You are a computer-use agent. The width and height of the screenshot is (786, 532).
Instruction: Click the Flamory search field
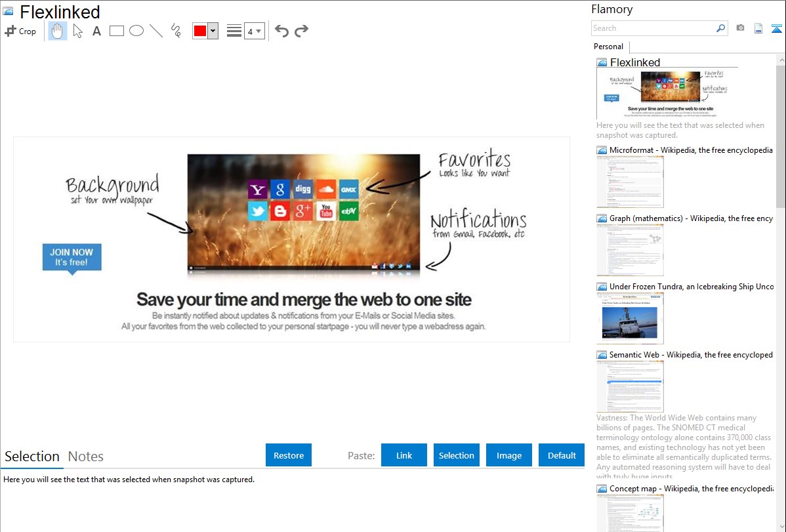point(653,28)
